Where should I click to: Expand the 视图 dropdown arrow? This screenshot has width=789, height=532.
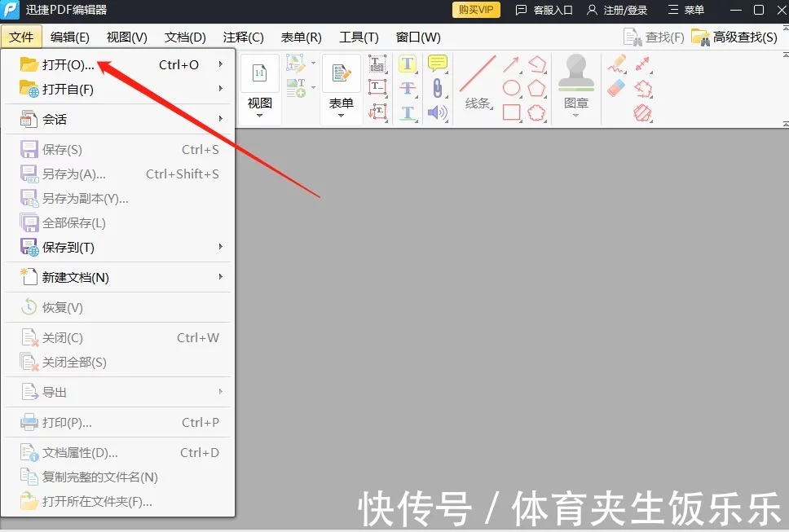coord(260,117)
